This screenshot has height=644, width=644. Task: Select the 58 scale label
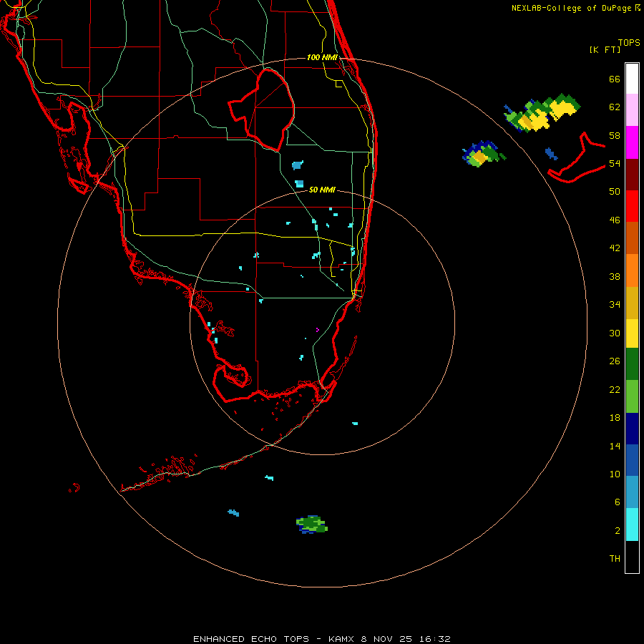615,135
